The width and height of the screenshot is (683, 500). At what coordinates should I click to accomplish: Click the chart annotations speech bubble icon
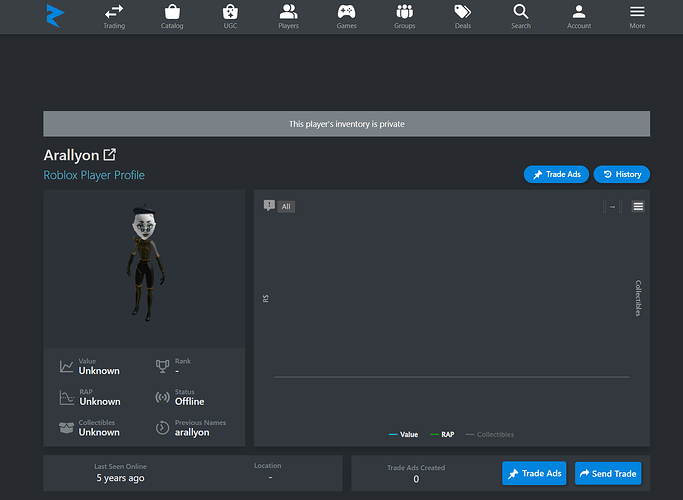point(269,205)
